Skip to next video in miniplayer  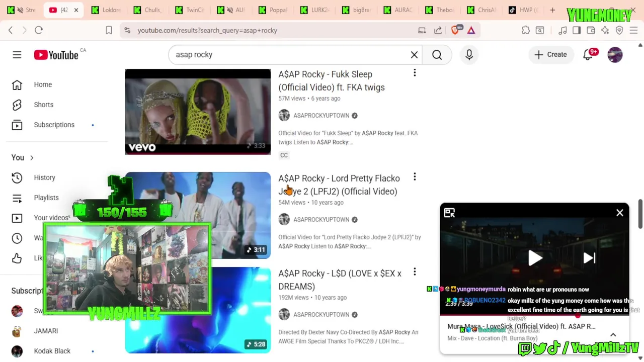click(x=589, y=258)
